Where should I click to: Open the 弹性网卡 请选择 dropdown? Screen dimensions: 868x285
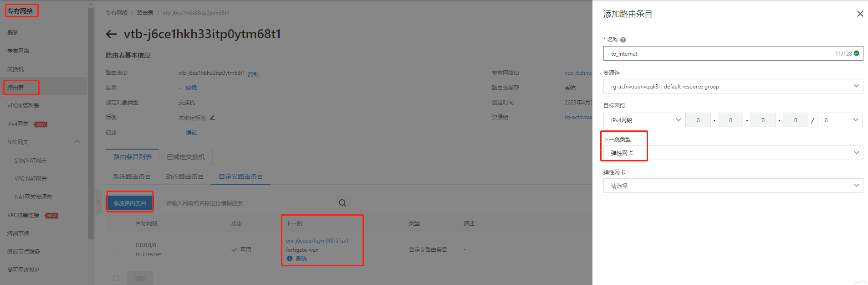[x=733, y=186]
